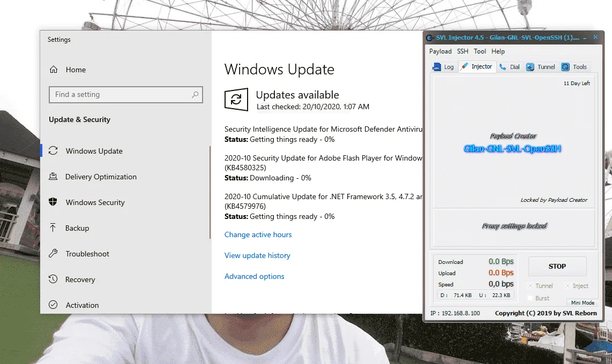Select Activation in sidebar
Image resolution: width=612 pixels, height=364 pixels.
[x=82, y=305]
